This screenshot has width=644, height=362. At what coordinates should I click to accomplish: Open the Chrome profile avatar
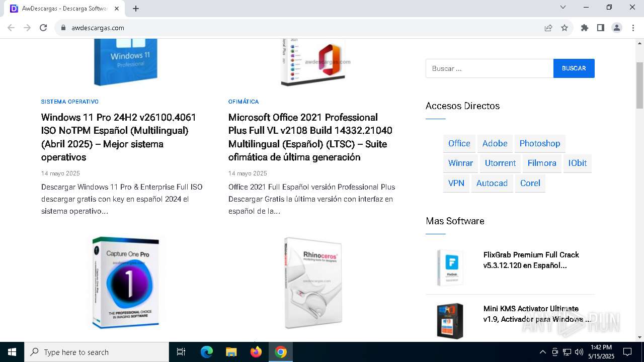[x=617, y=28]
